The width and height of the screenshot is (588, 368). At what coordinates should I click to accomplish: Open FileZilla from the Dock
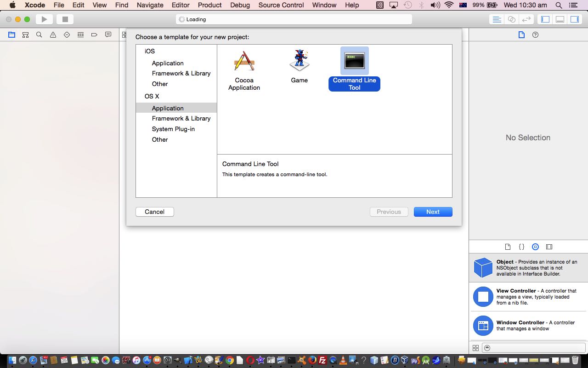click(322, 360)
